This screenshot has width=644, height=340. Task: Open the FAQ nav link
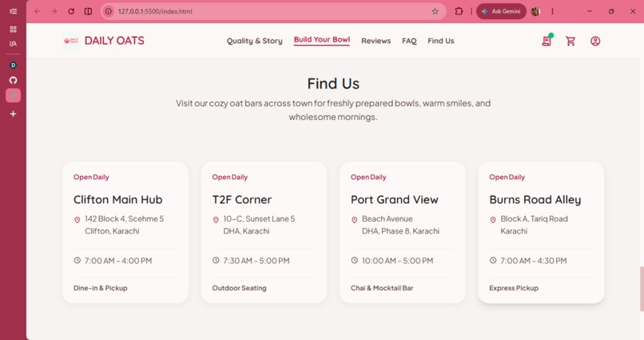click(x=409, y=41)
